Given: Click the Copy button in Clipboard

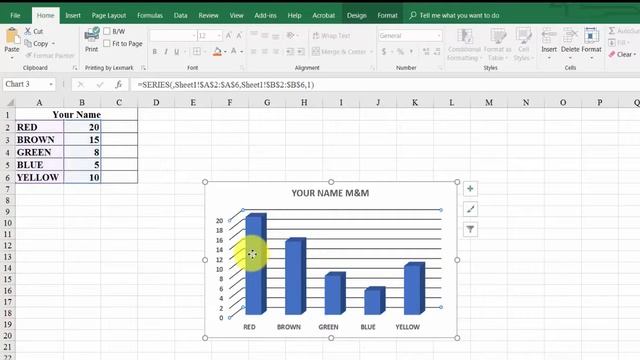Looking at the screenshot, I should (36, 43).
